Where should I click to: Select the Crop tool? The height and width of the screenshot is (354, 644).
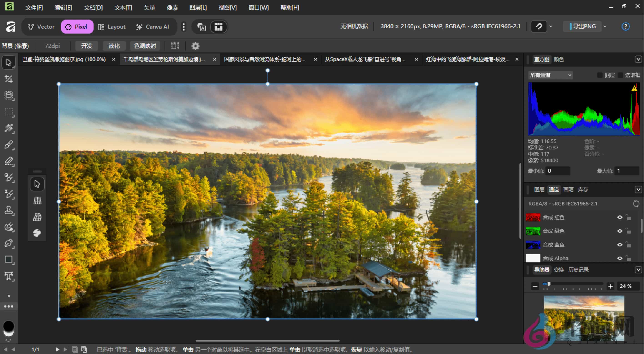[x=9, y=79]
